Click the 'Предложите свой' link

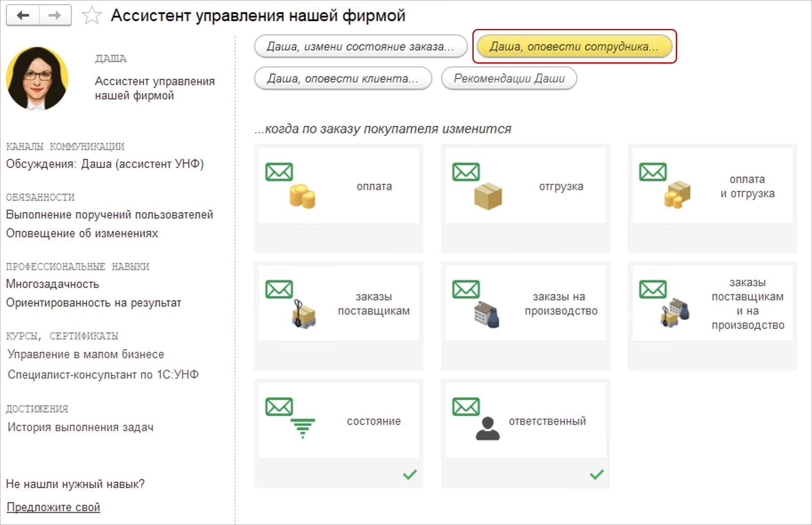tap(53, 507)
